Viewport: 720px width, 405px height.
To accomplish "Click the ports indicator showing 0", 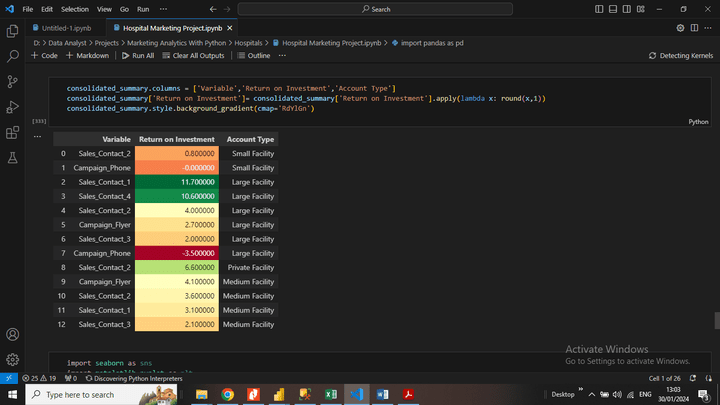I will [x=71, y=378].
